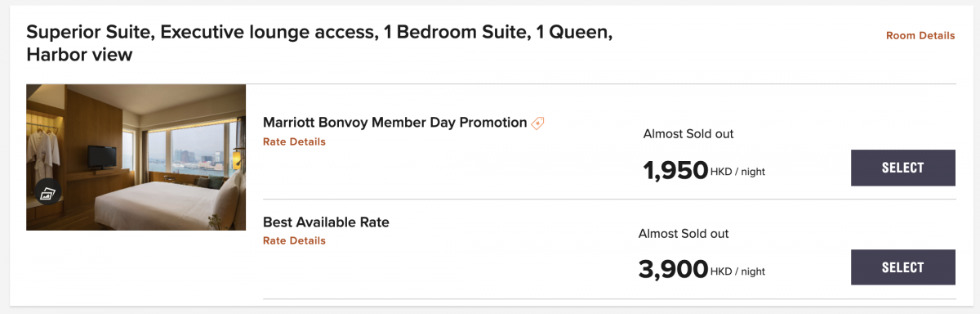The height and width of the screenshot is (314, 980).
Task: Click Almost Sold out above the 1,950 price
Action: 688,134
